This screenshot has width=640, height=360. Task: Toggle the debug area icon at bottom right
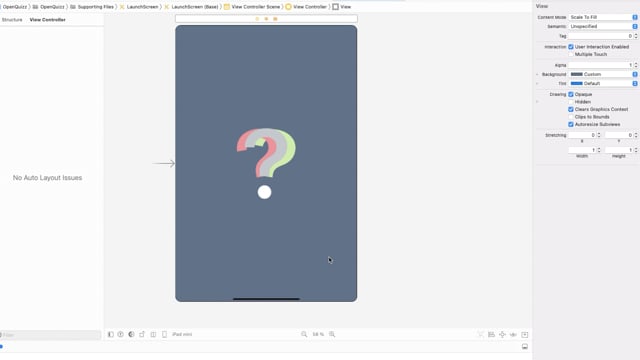click(x=525, y=347)
